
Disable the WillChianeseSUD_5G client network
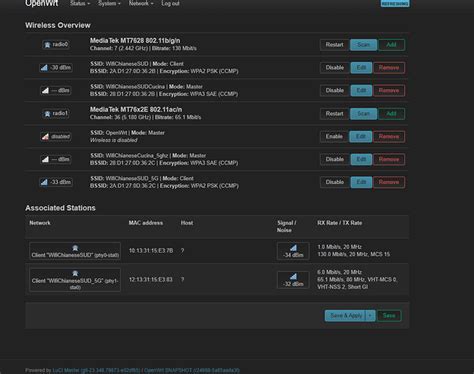pyautogui.click(x=335, y=182)
